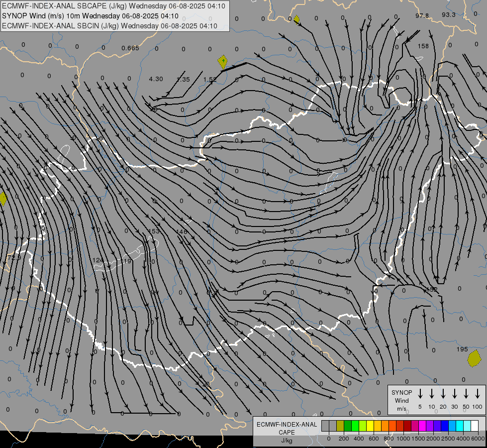The image size is (487, 448).
Task: Click the SBCIN title line in the header box
Action: point(109,26)
